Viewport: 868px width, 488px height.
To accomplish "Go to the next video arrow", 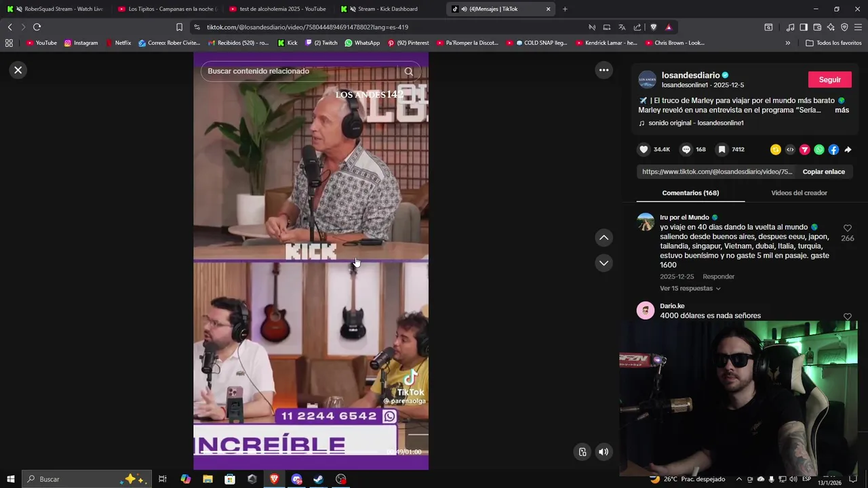I will pyautogui.click(x=604, y=263).
